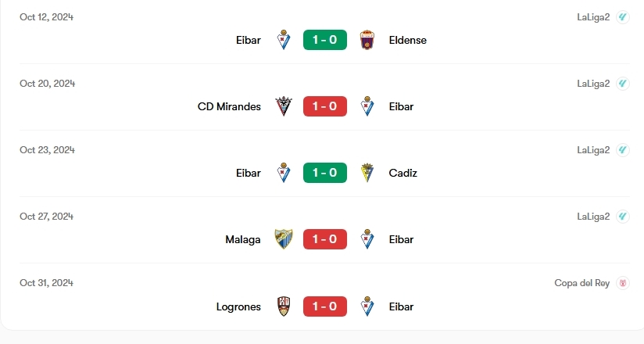Open the Copa del Rey competition link
Screen dimensions: 644x344
pos(581,283)
